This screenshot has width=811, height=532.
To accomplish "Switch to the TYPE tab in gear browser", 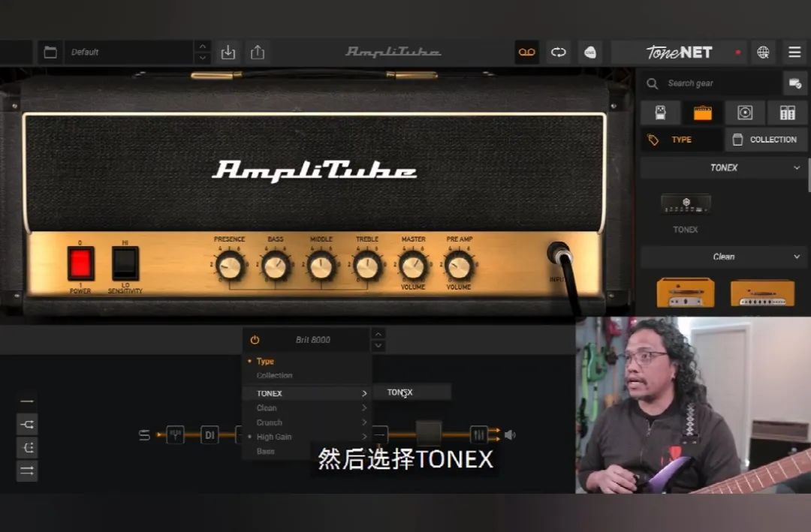I will pos(682,140).
